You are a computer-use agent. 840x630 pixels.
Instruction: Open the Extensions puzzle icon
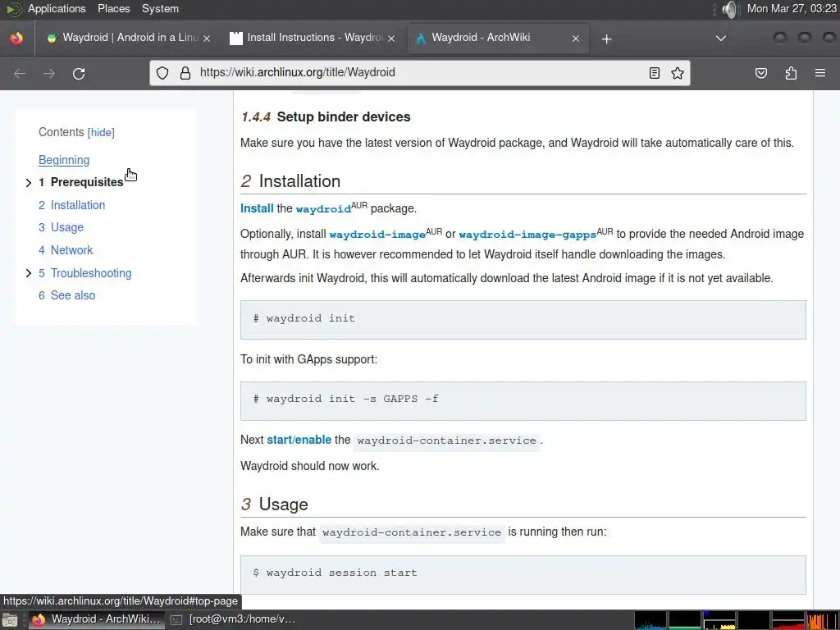(x=791, y=73)
